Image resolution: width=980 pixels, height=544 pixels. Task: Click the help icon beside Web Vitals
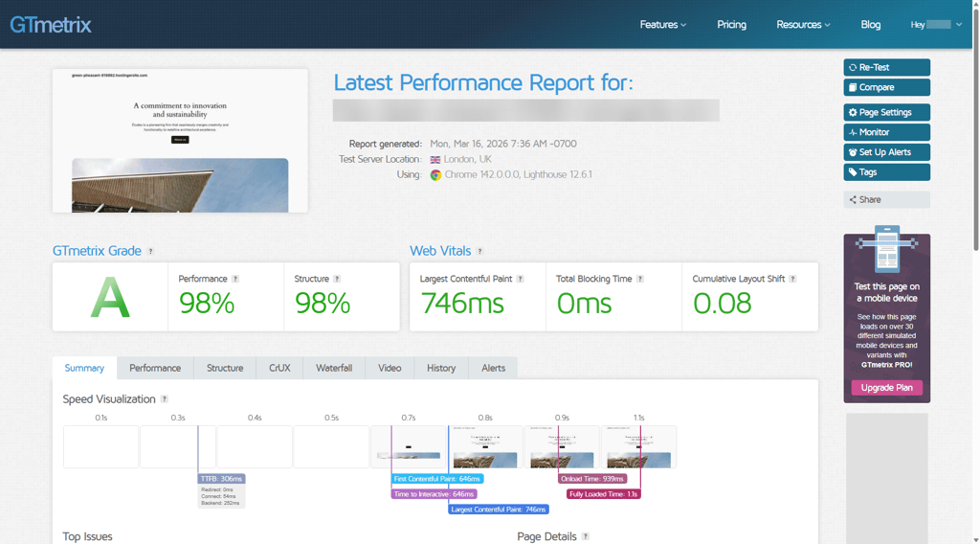click(480, 251)
